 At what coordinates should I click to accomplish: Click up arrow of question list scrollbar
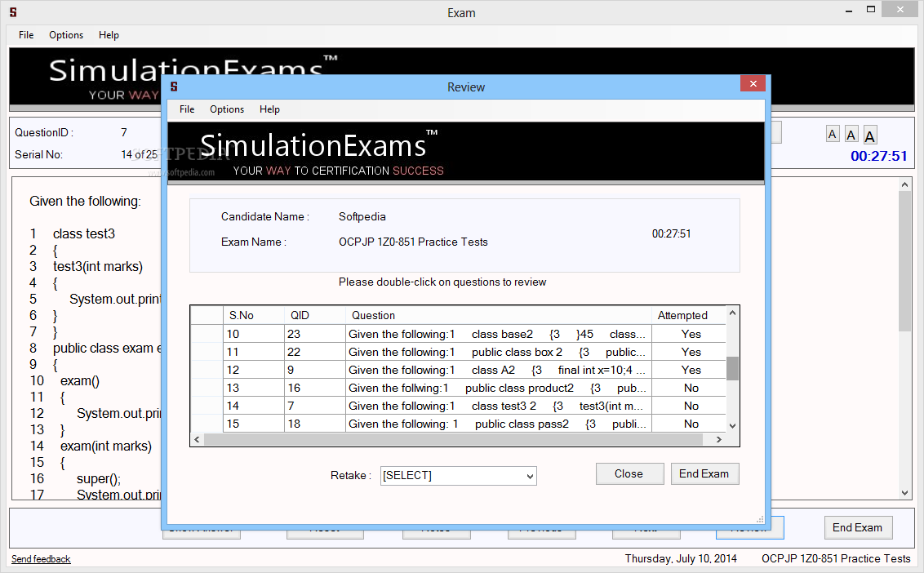click(x=732, y=313)
